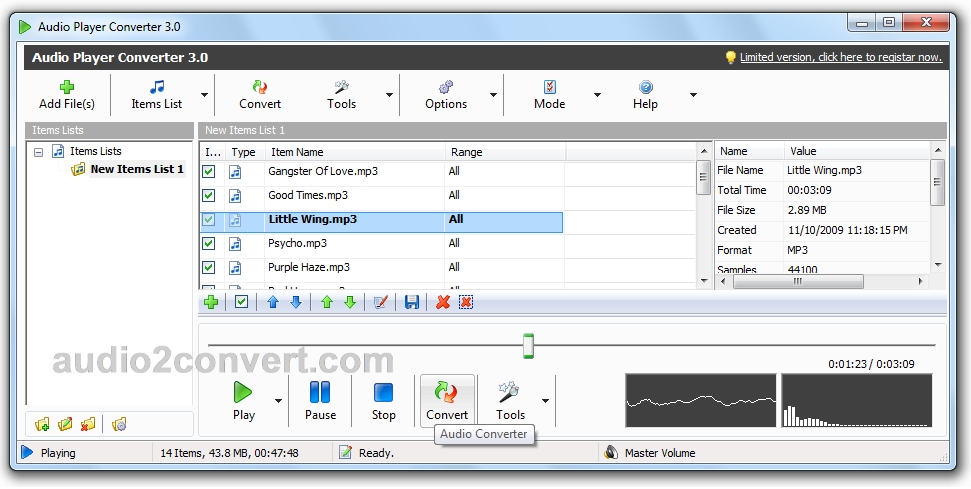Image resolution: width=971 pixels, height=489 pixels.
Task: Toggle the Little Wing.mp3 checkbox
Action: pyautogui.click(x=209, y=220)
